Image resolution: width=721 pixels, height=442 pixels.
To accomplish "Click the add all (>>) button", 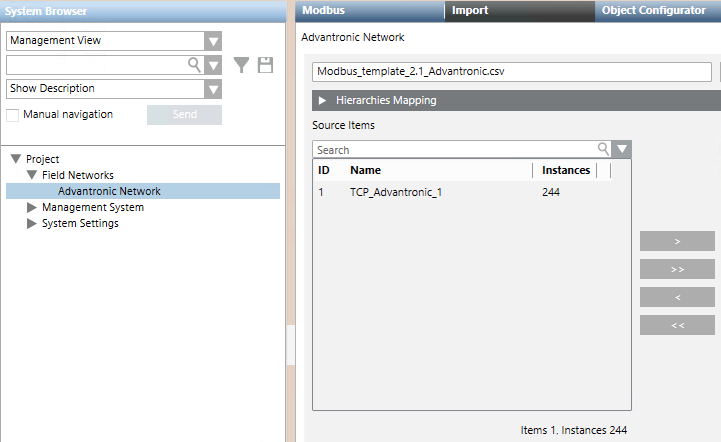I will (x=677, y=269).
